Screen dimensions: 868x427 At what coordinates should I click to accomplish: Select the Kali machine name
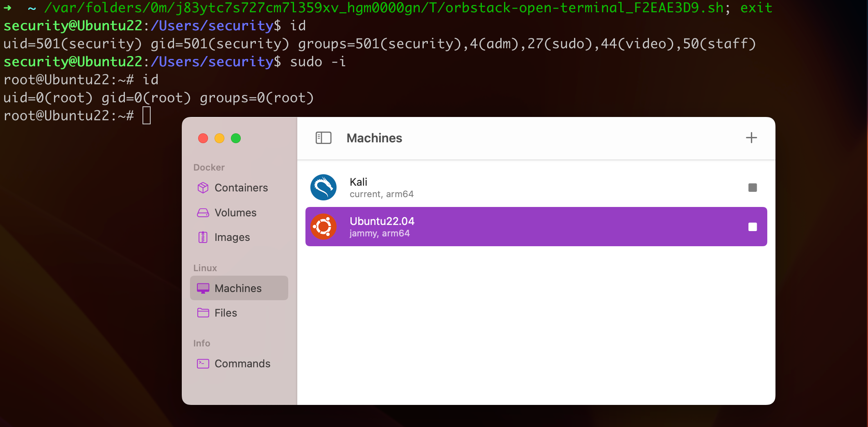click(x=358, y=182)
